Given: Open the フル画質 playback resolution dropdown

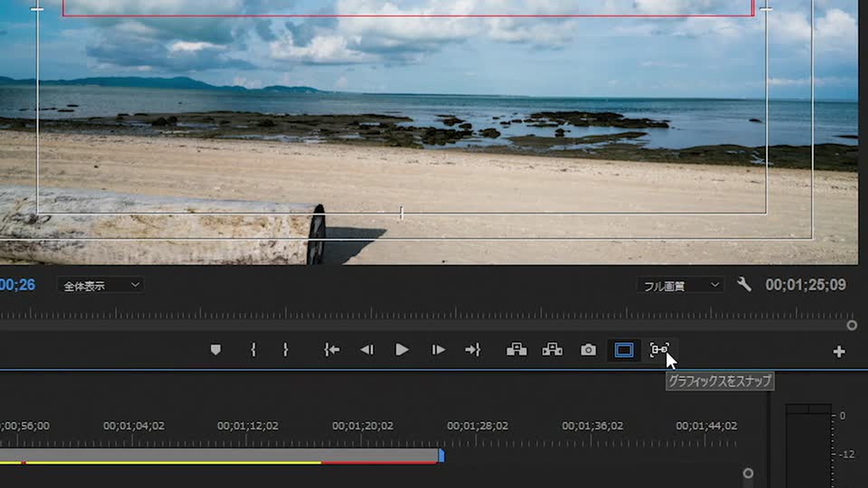Looking at the screenshot, I should pos(680,286).
